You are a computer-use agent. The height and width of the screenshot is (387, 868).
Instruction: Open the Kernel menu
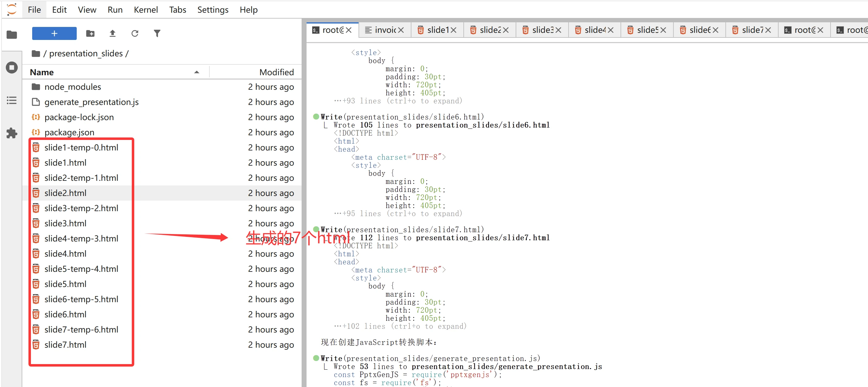(146, 10)
